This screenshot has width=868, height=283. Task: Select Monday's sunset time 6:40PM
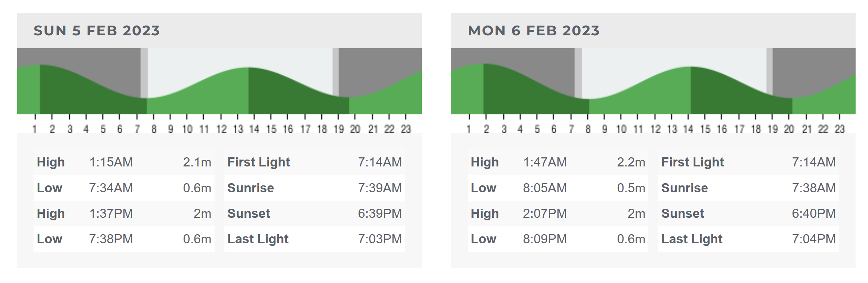tap(814, 213)
